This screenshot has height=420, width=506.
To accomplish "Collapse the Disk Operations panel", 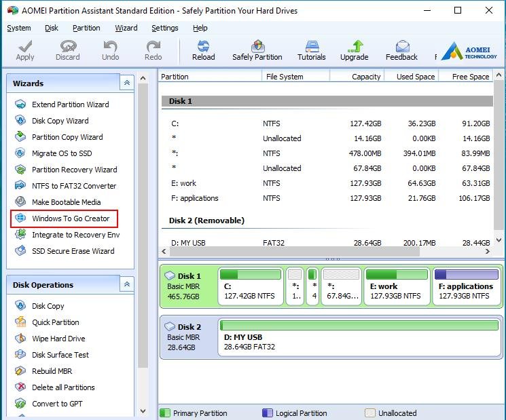I will 127,284.
